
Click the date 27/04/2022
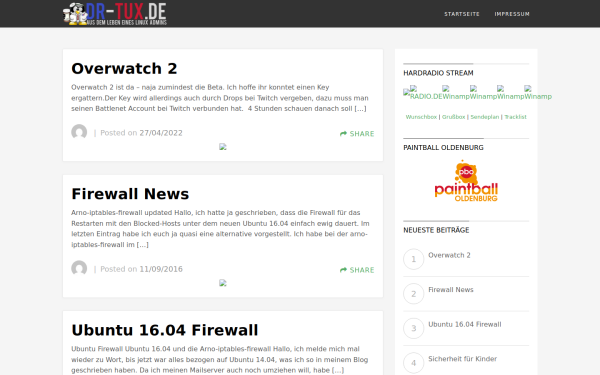(x=161, y=133)
